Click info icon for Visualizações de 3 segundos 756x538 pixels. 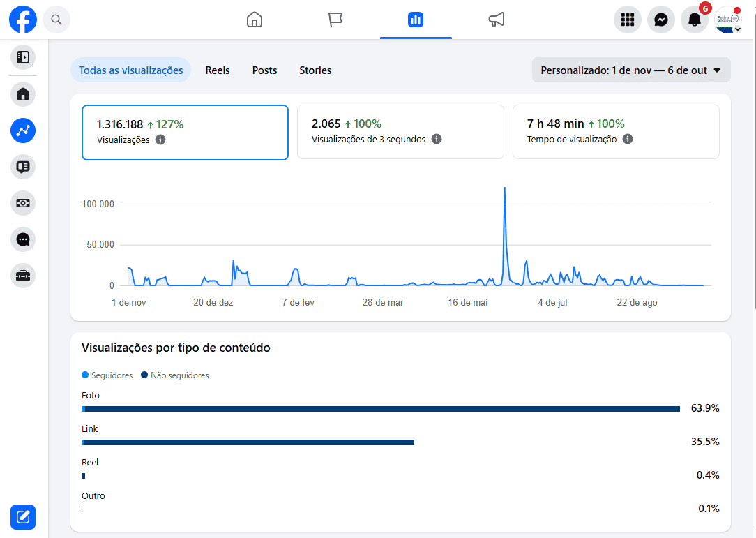(437, 139)
